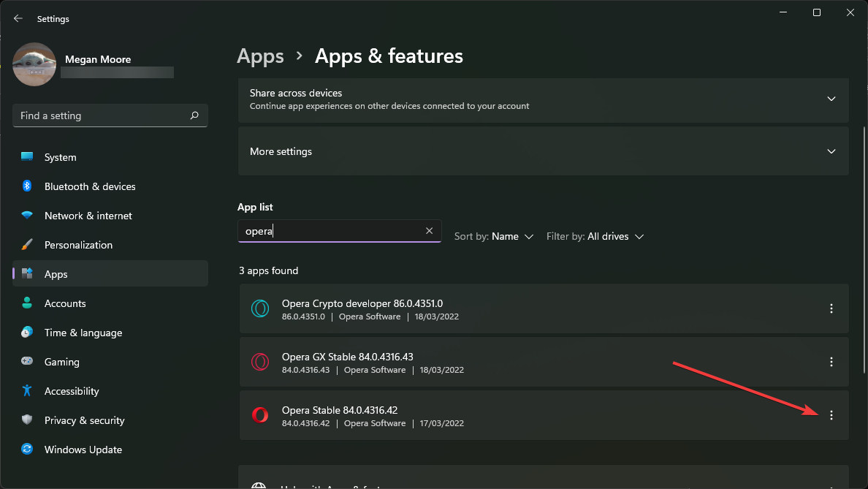Open the Sort by Name dropdown
Screen dimensions: 868x489
494,237
